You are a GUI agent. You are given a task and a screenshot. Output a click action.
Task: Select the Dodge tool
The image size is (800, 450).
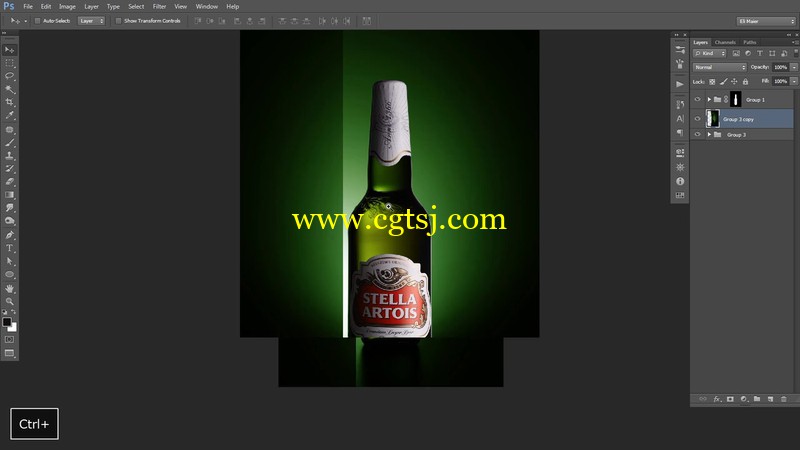click(9, 221)
